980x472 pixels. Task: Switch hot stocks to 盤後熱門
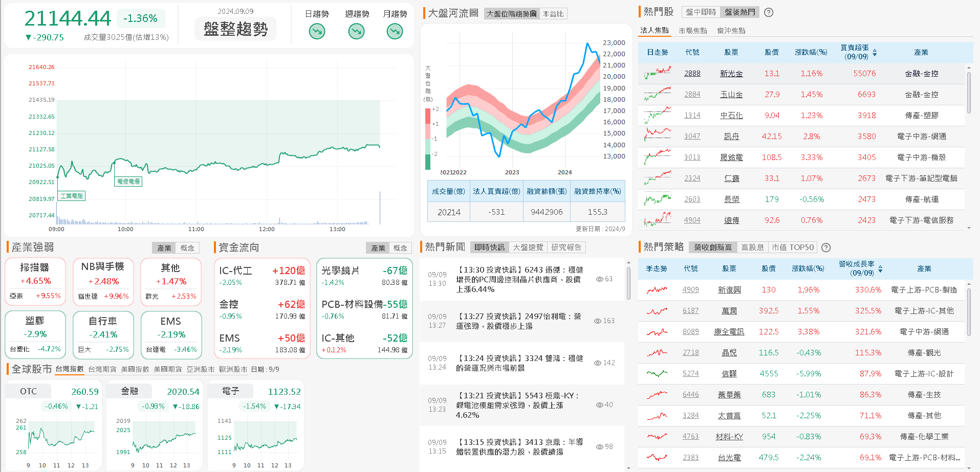coord(739,12)
